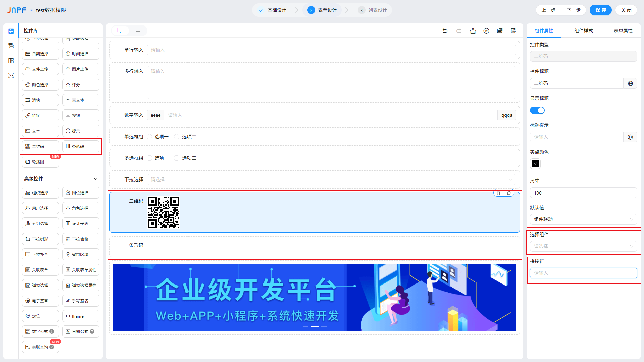Image resolution: width=644 pixels, height=362 pixels.
Task: Click the 实点颜色 black color swatch
Action: (535, 164)
